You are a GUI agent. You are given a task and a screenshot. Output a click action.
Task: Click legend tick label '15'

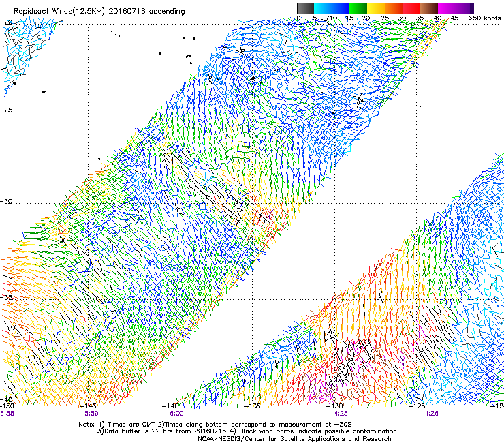click(349, 18)
